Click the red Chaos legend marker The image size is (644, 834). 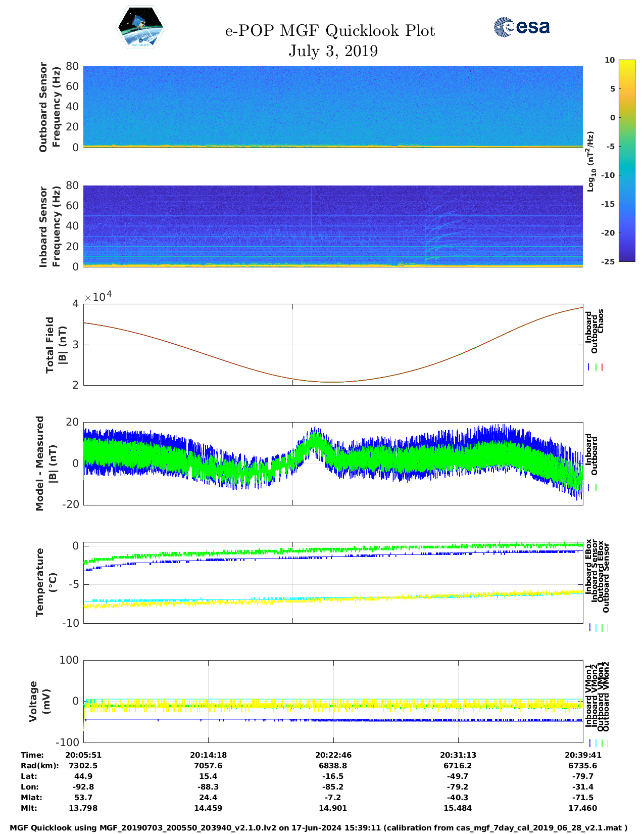602,367
